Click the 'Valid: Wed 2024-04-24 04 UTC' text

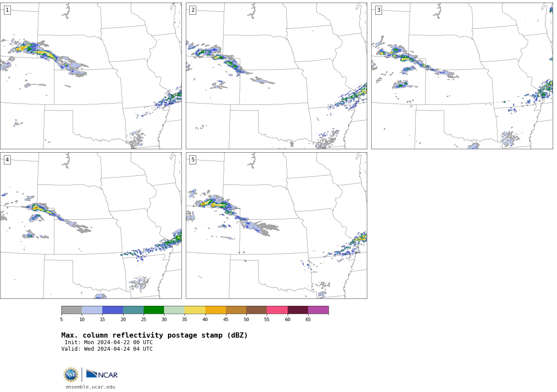pos(107,349)
